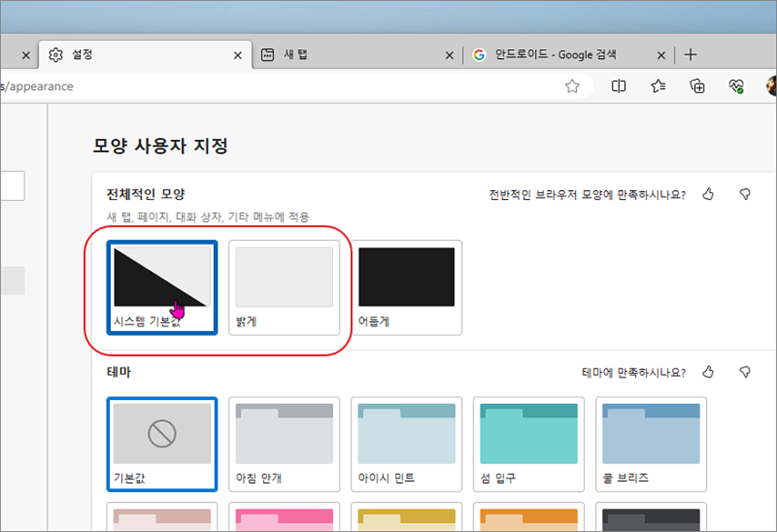Thumbs up for overall browser appearance

[707, 195]
